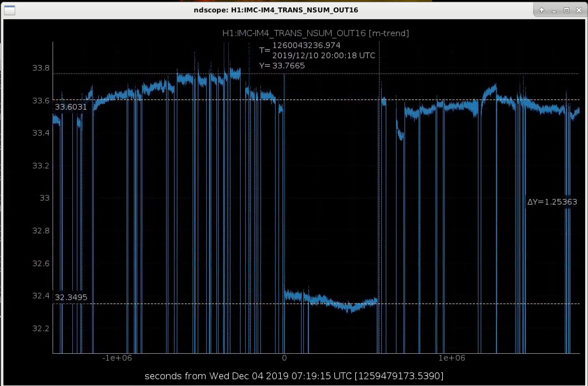Click the keep-above arrow button in title bar
The height and width of the screenshot is (386, 588).
click(541, 10)
